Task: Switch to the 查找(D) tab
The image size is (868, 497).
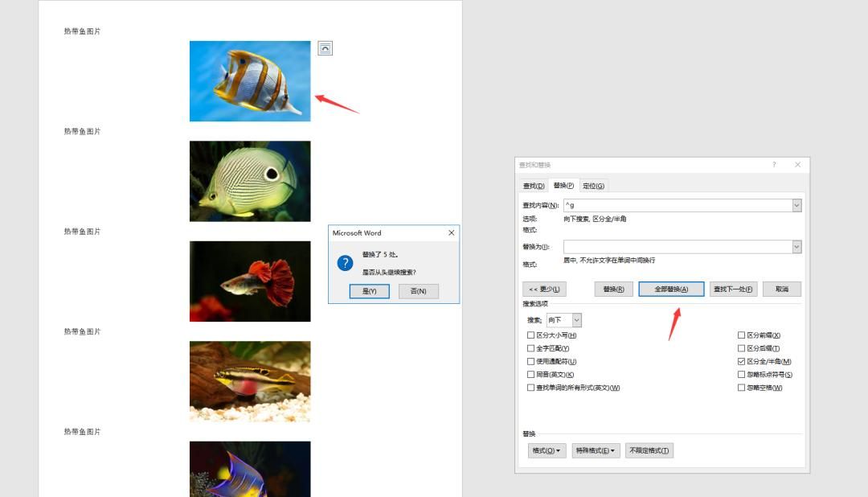Action: coord(534,186)
